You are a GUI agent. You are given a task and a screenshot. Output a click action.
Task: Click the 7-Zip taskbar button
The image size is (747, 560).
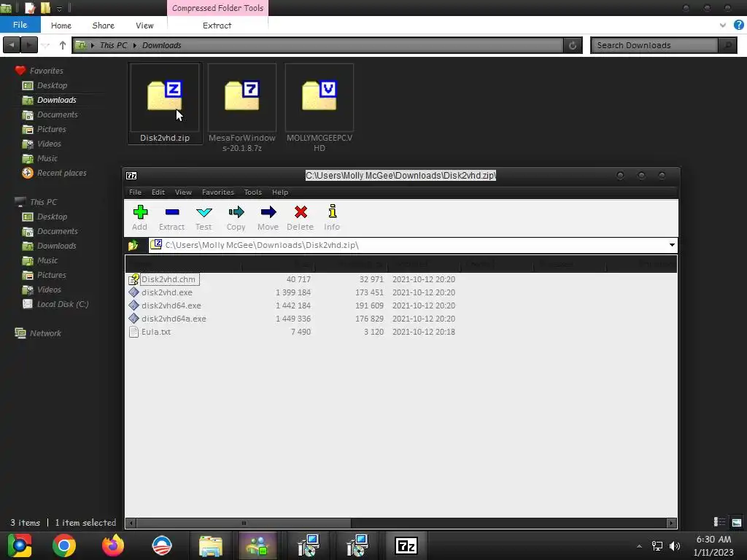(406, 545)
